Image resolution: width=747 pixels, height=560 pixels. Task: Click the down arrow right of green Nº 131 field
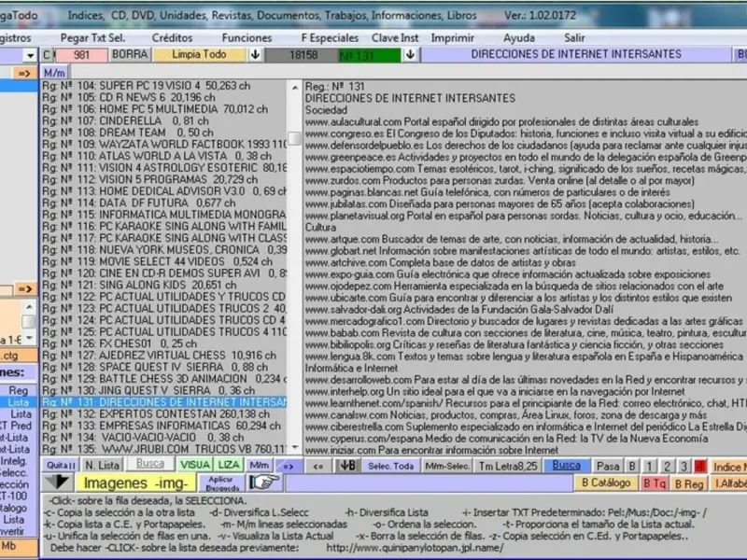click(410, 55)
